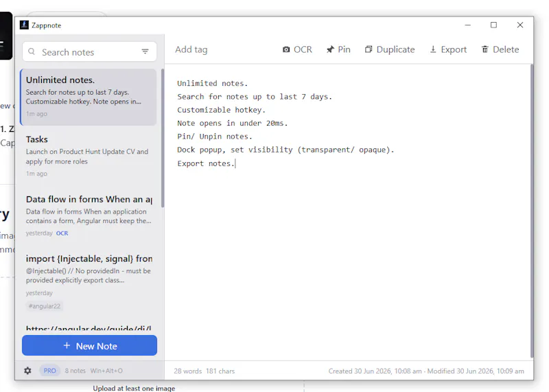The height and width of the screenshot is (392, 549).
Task: Click the '181 chars' status text
Action: pos(220,371)
